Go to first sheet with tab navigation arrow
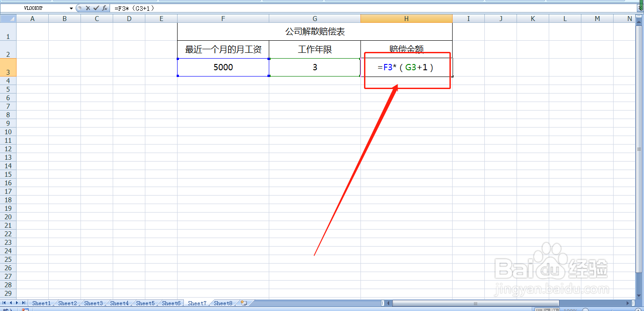 click(x=4, y=303)
